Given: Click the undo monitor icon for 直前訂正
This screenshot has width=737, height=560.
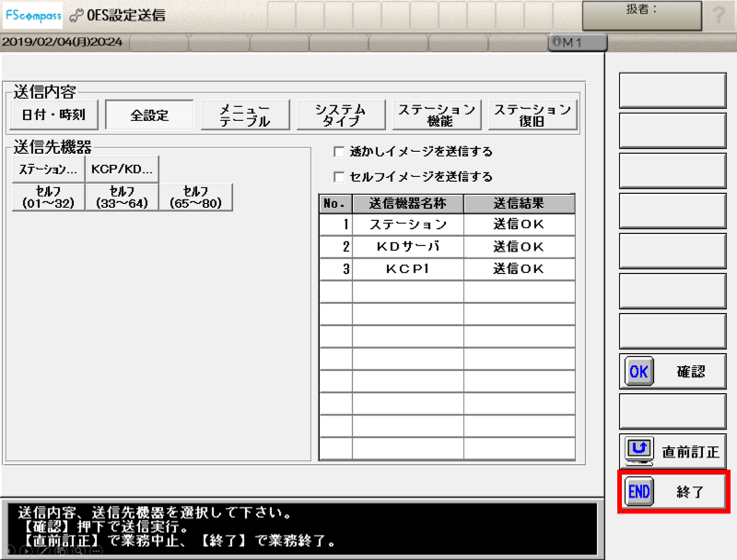Looking at the screenshot, I should pyautogui.click(x=638, y=450).
